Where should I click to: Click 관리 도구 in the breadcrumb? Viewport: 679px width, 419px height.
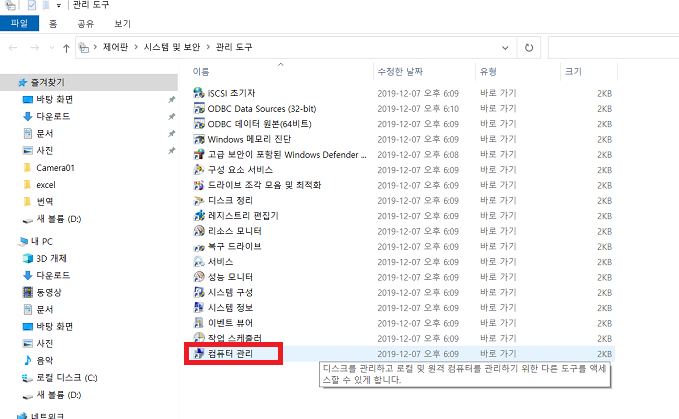[x=234, y=47]
